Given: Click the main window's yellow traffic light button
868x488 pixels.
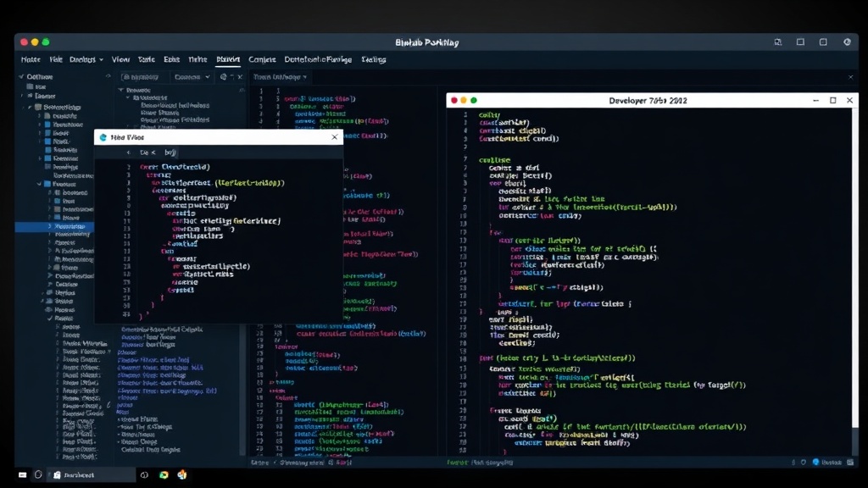Looking at the screenshot, I should [35, 42].
